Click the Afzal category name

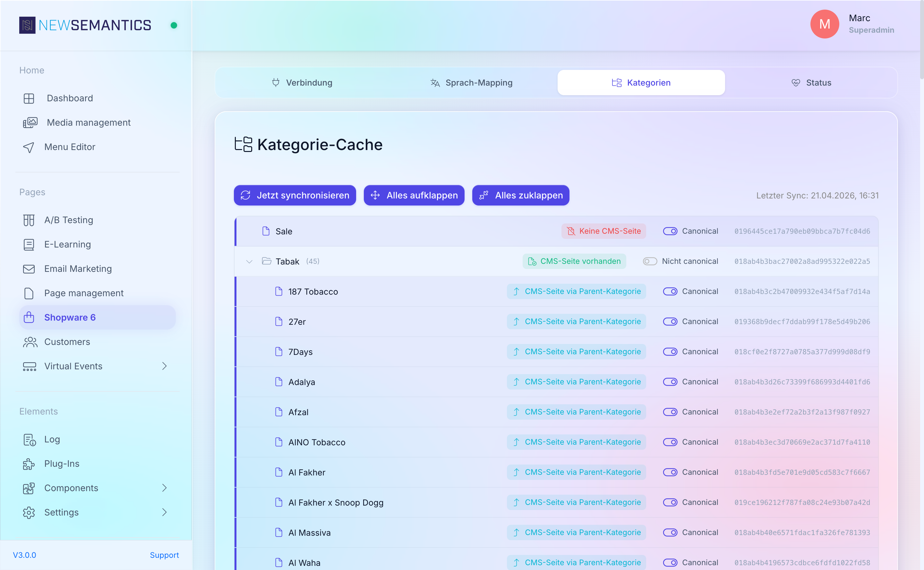click(x=298, y=412)
